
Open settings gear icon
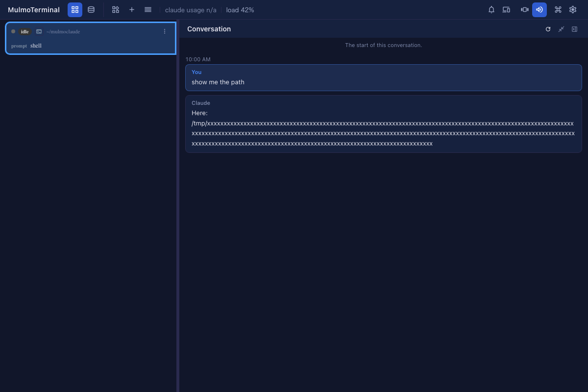point(573,10)
